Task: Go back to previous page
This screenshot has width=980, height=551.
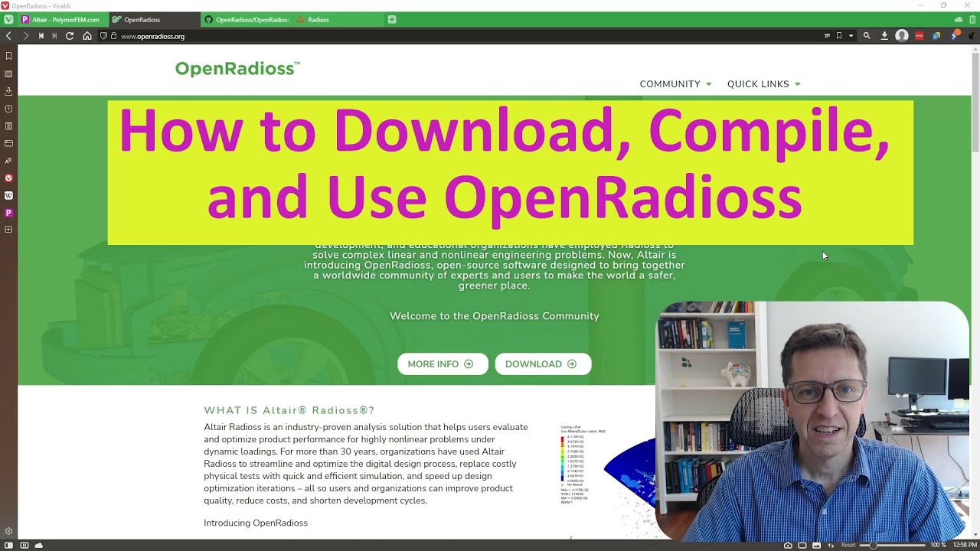Action: click(8, 36)
